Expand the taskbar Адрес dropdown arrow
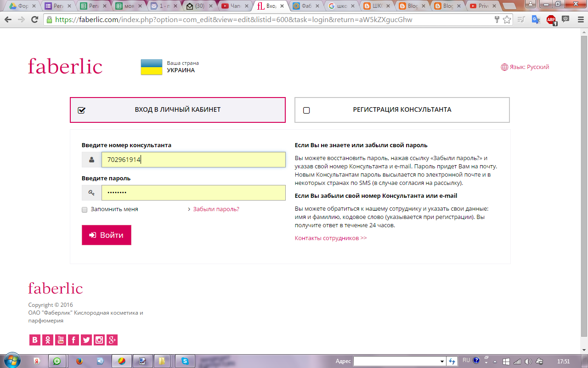Screen dimensions: 588x368 [442, 361]
